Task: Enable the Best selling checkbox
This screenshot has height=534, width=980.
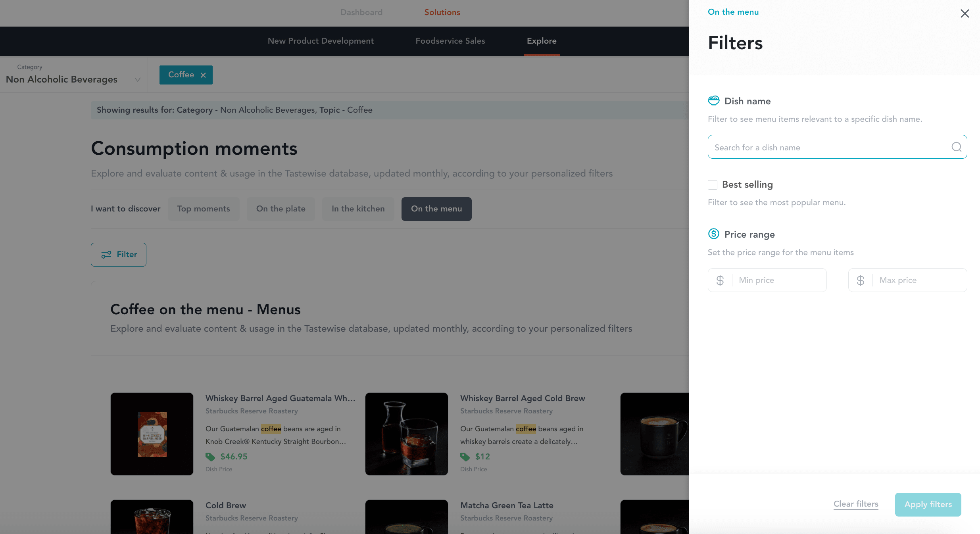Action: (713, 185)
